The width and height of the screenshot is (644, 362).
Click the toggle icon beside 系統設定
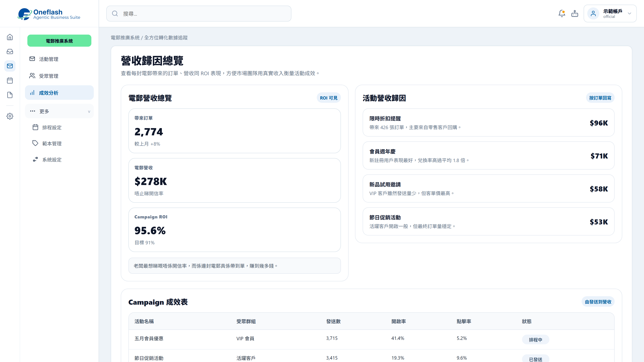point(35,159)
